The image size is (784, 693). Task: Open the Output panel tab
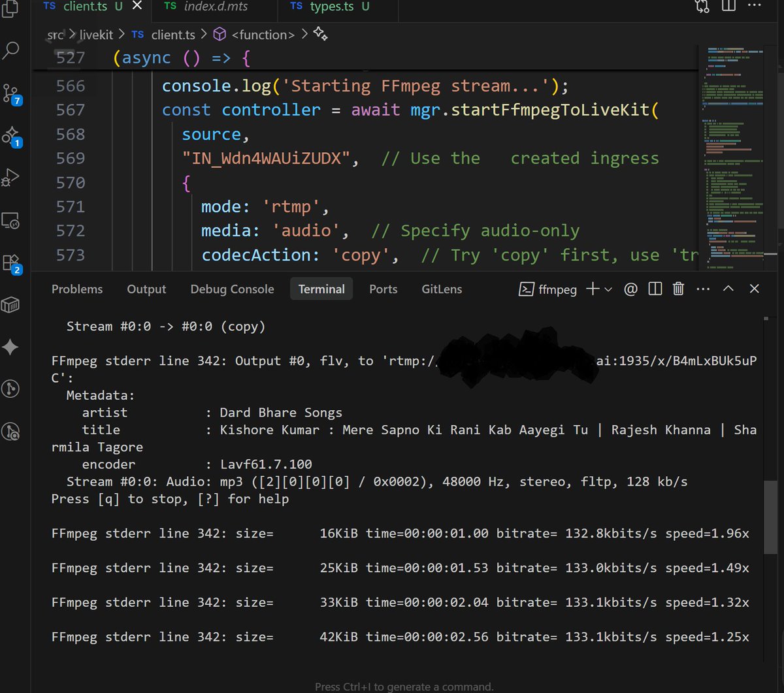pyautogui.click(x=146, y=289)
